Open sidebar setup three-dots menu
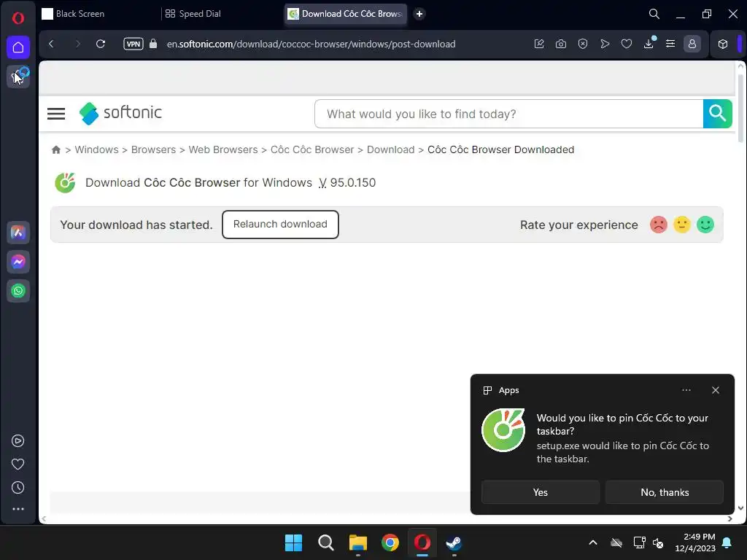The height and width of the screenshot is (560, 747). (18, 509)
